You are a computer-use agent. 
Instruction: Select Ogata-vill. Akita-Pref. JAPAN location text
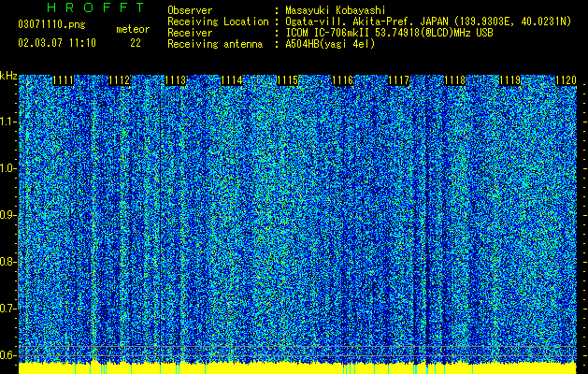coord(428,22)
